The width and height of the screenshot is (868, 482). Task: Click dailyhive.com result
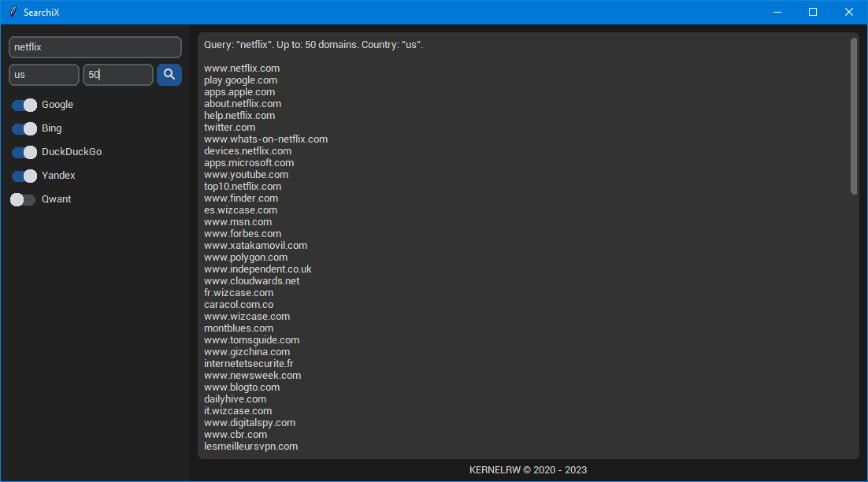[x=235, y=399]
